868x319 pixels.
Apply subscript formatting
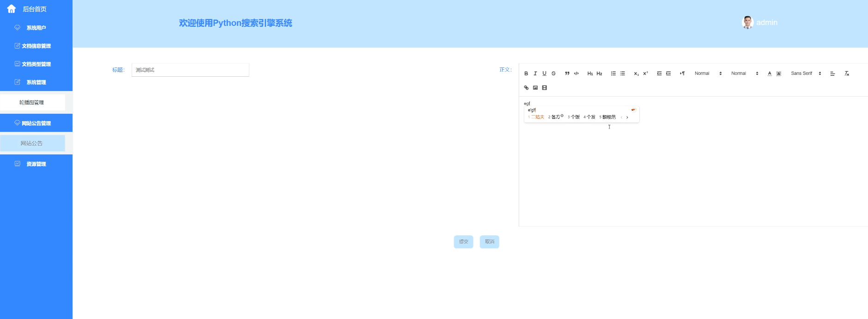[x=636, y=74]
